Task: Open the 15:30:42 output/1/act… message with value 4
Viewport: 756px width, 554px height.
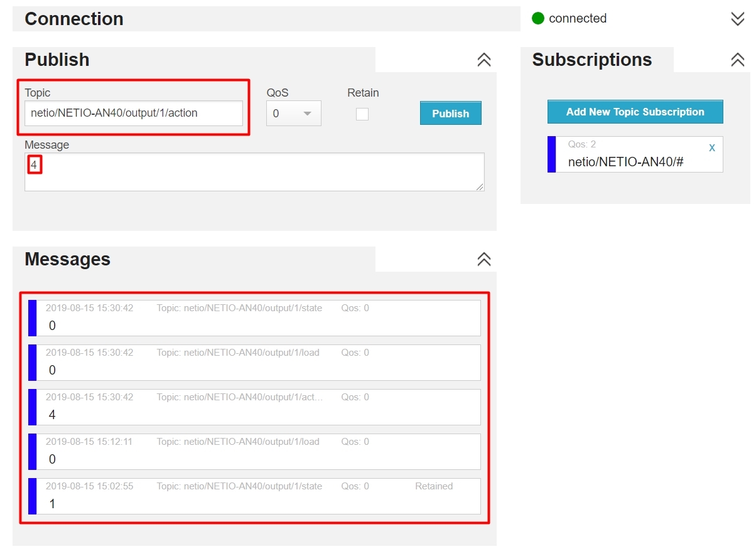Action: point(254,407)
